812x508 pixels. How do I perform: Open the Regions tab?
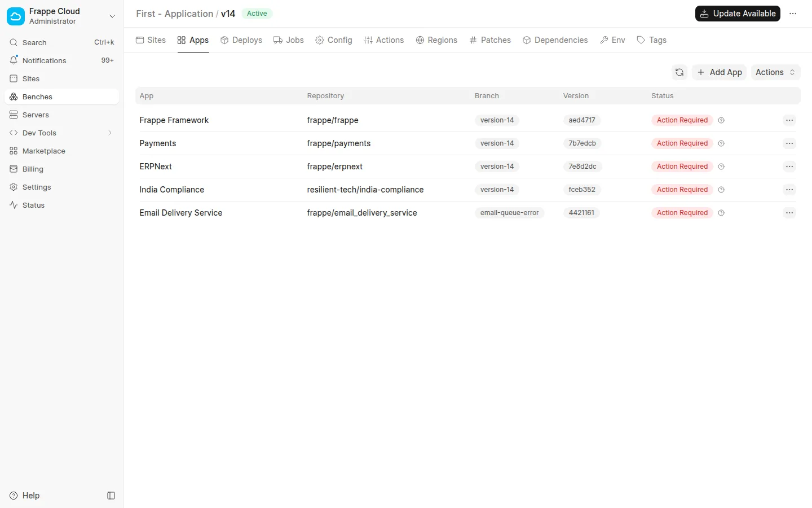point(436,40)
